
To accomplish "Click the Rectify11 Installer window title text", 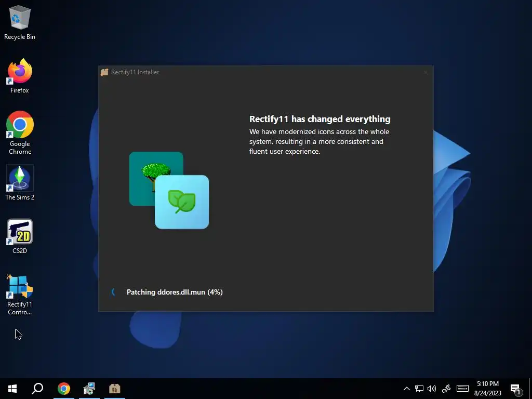I will click(x=135, y=72).
